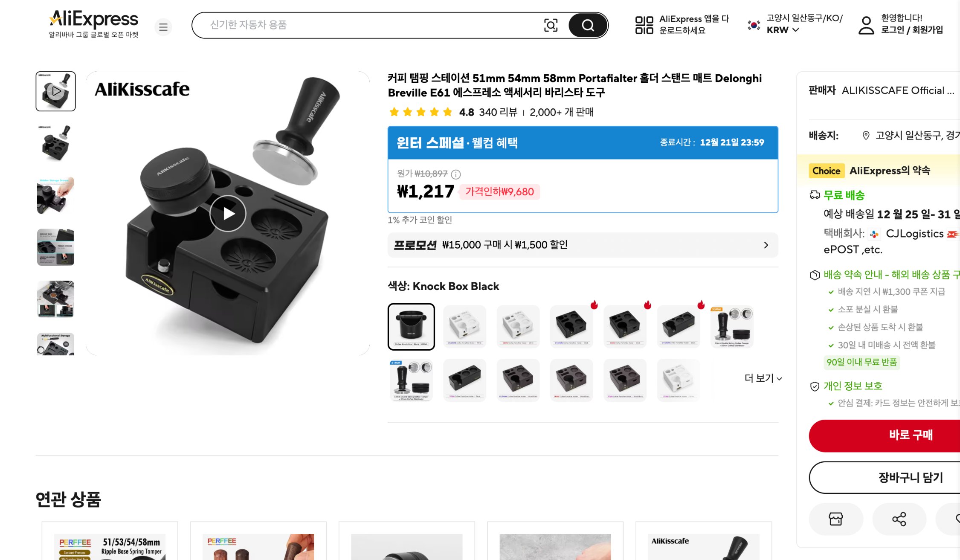Select the white holder variant in second row

click(x=679, y=380)
